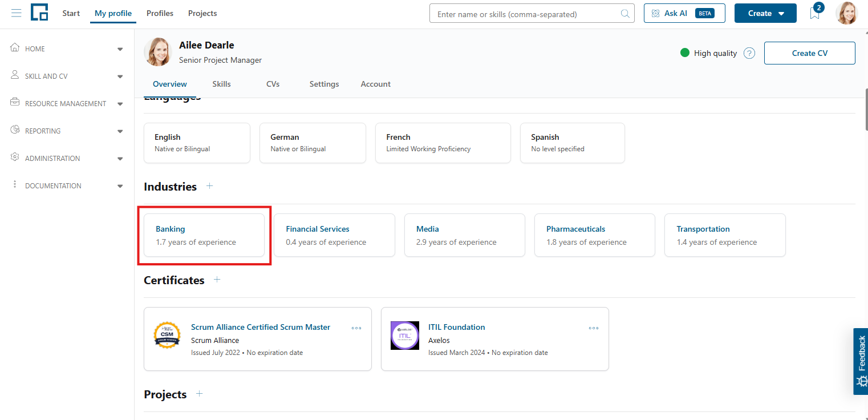Open the bookmarks icon with badge 2
868x420 pixels.
[815, 13]
